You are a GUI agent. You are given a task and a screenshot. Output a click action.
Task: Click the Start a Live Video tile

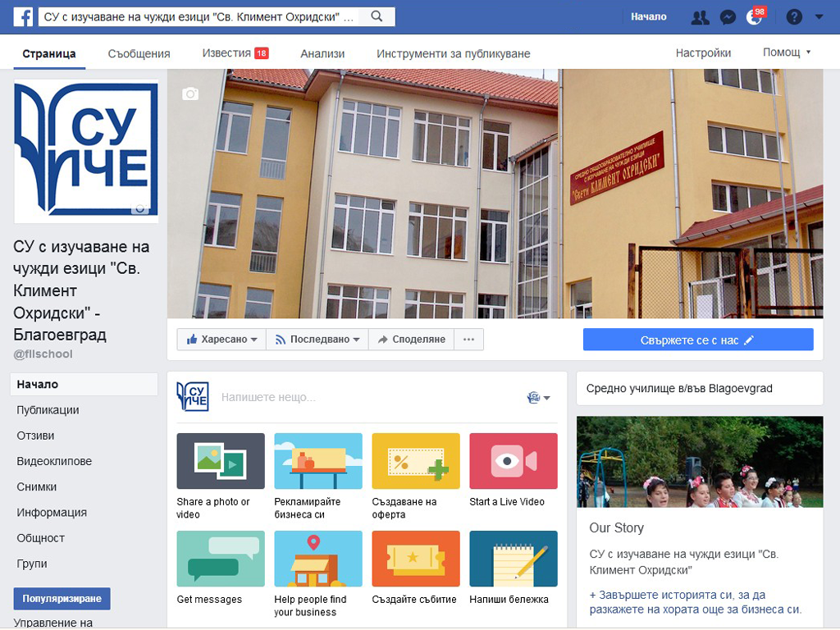pos(514,470)
